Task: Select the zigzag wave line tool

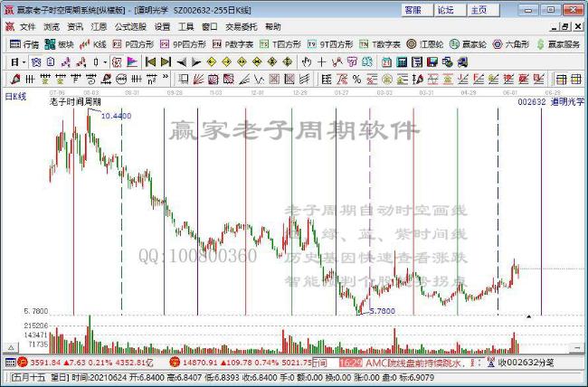Action: (259, 80)
